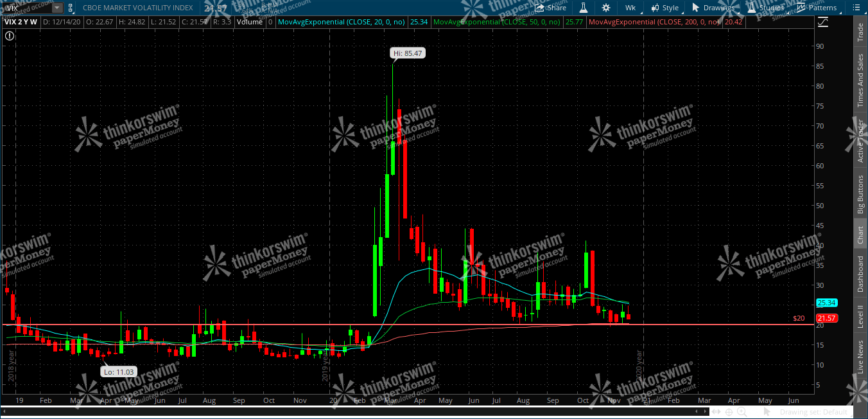
Task: Click the red $20 horizontal line label
Action: click(x=799, y=318)
